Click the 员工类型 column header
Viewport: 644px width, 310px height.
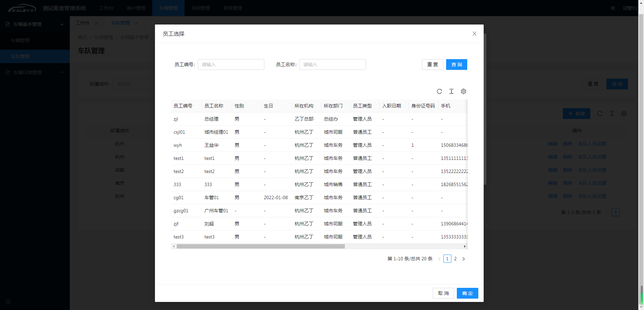point(362,106)
